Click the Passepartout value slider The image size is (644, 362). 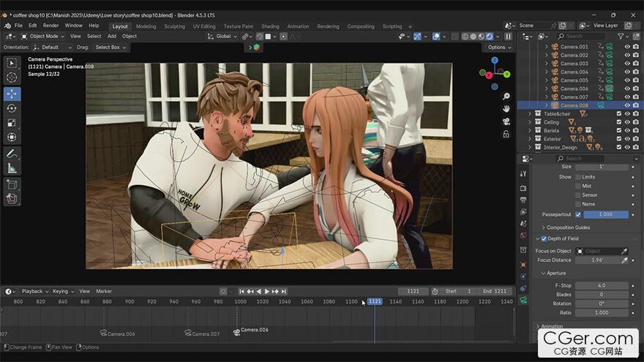pyautogui.click(x=605, y=214)
